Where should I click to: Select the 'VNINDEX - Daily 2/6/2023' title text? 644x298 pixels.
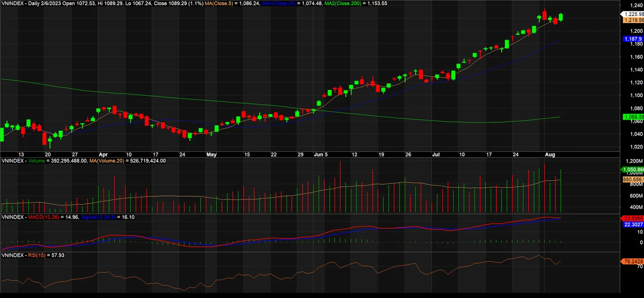31,3
